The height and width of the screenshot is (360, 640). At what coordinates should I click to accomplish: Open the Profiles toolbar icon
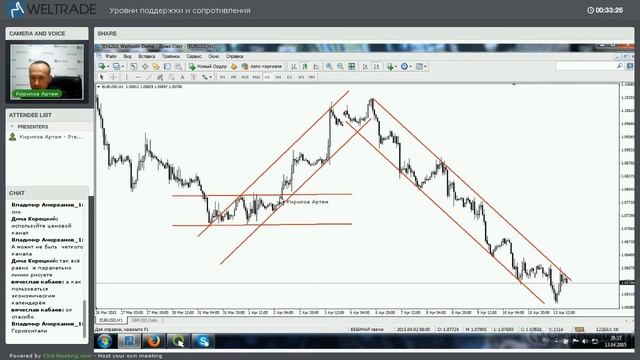click(116, 66)
